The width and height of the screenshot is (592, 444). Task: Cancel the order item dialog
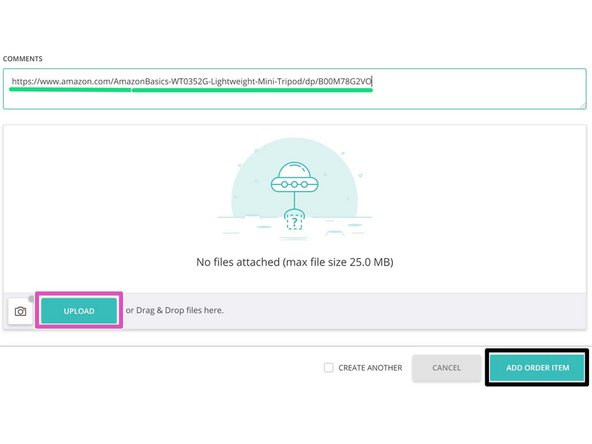click(446, 368)
